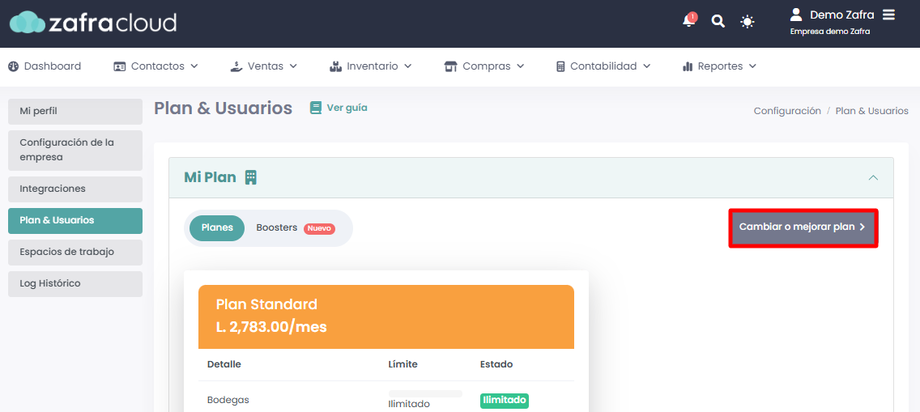Click the Contabilidad calculator icon
Screen dimensions: 920x412
click(x=560, y=66)
